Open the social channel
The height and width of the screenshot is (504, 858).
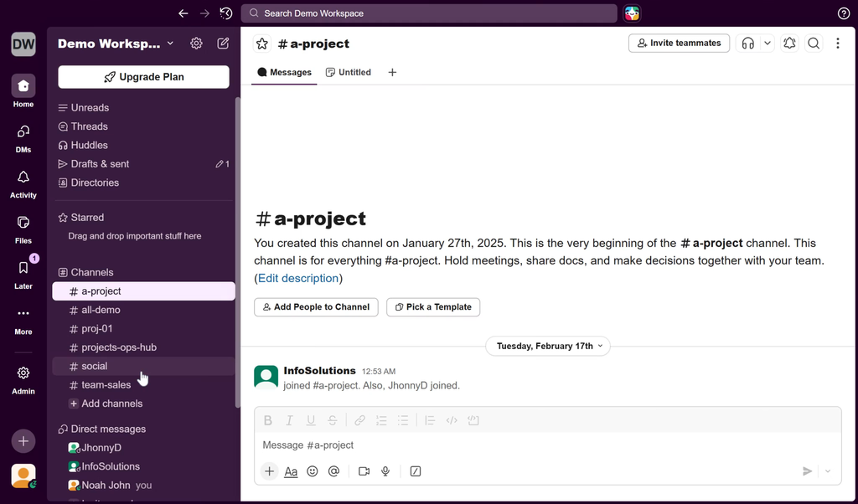click(94, 366)
